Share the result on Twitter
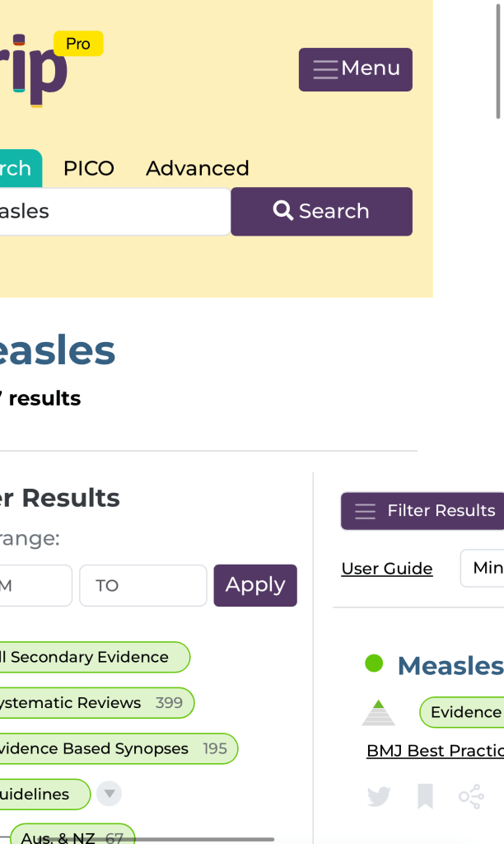Screen dimensions: 504x844 379,796
